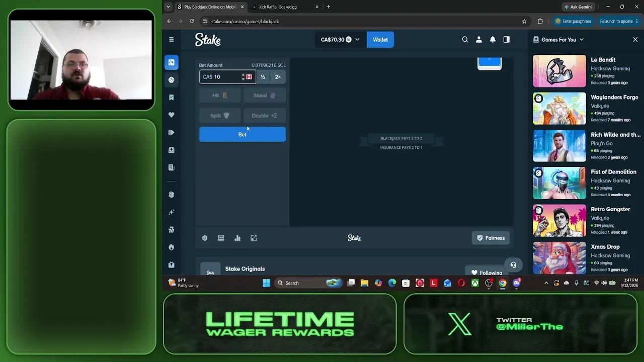
Task: Open Stake Originals icon in sidebar
Action: 171,195
